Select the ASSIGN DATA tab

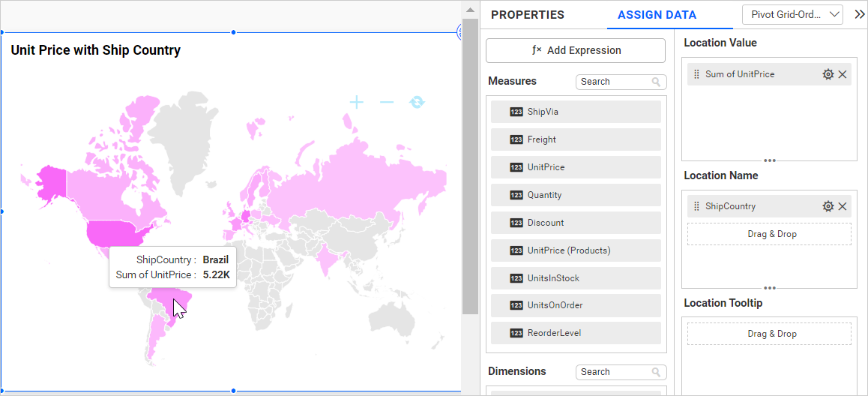click(657, 15)
